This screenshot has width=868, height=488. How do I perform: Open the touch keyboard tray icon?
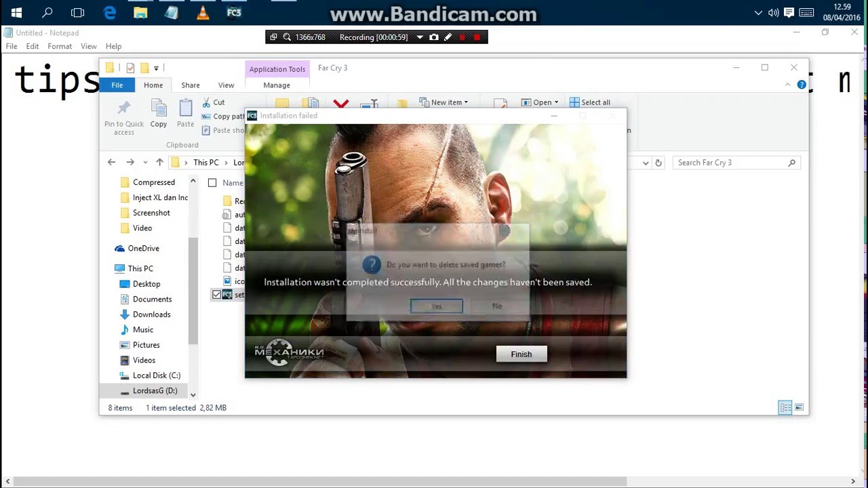[806, 13]
